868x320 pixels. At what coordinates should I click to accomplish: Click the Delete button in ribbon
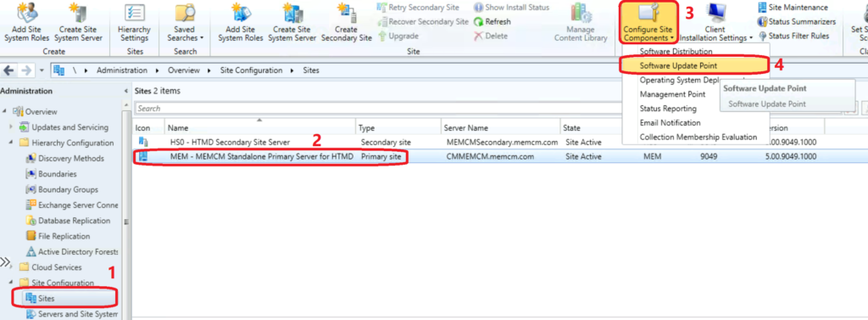(x=491, y=36)
